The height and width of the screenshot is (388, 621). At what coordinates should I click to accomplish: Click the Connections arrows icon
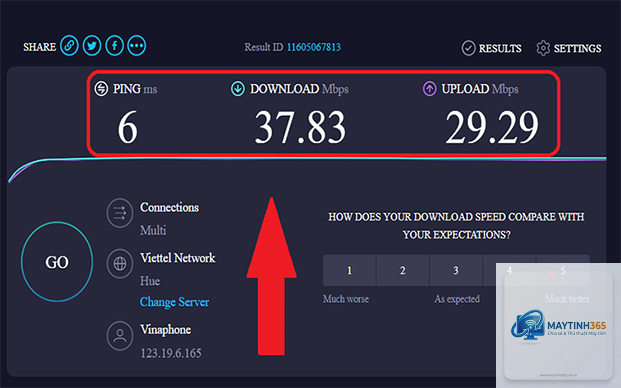pyautogui.click(x=120, y=213)
